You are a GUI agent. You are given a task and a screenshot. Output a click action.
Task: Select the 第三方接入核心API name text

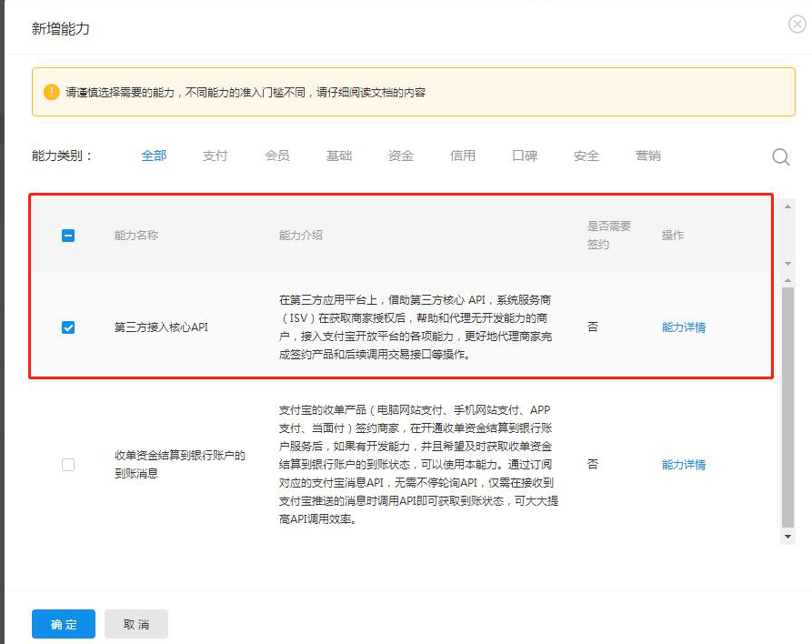coord(161,327)
